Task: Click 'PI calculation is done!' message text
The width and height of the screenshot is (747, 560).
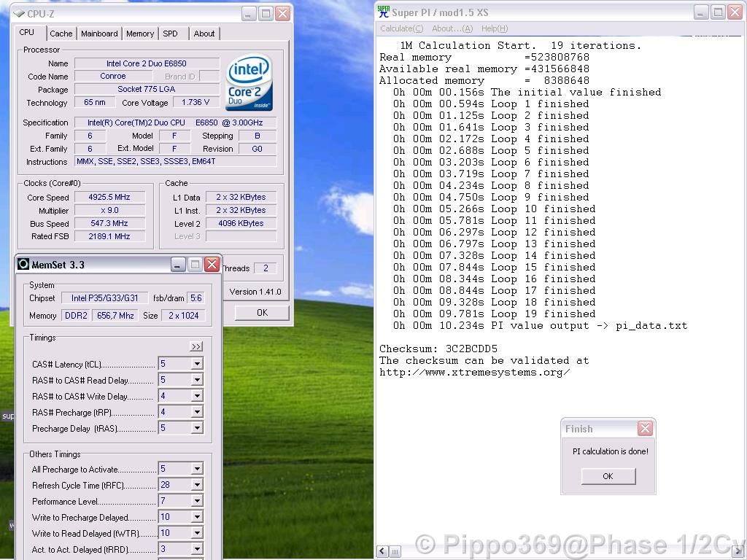Action: [x=611, y=451]
